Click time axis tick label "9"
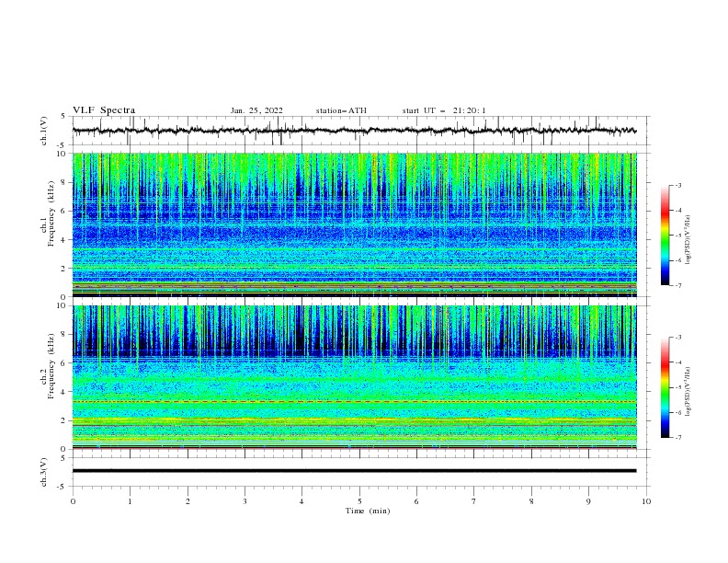The height and width of the screenshot is (563, 728). tap(588, 501)
